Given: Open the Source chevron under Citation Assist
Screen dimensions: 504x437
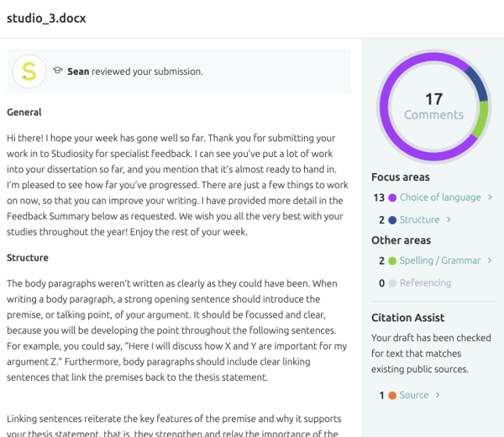Looking at the screenshot, I should 438,395.
